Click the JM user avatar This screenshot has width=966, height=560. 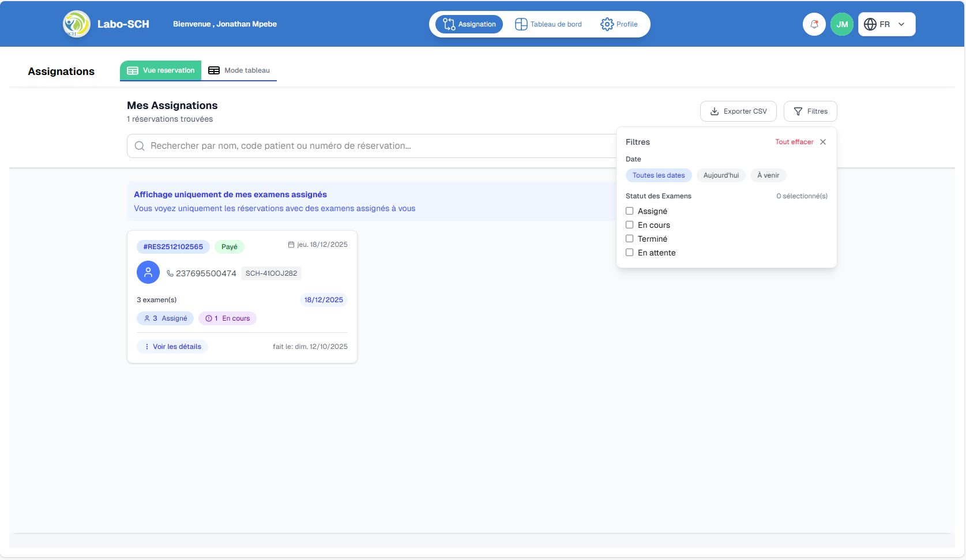coord(841,24)
